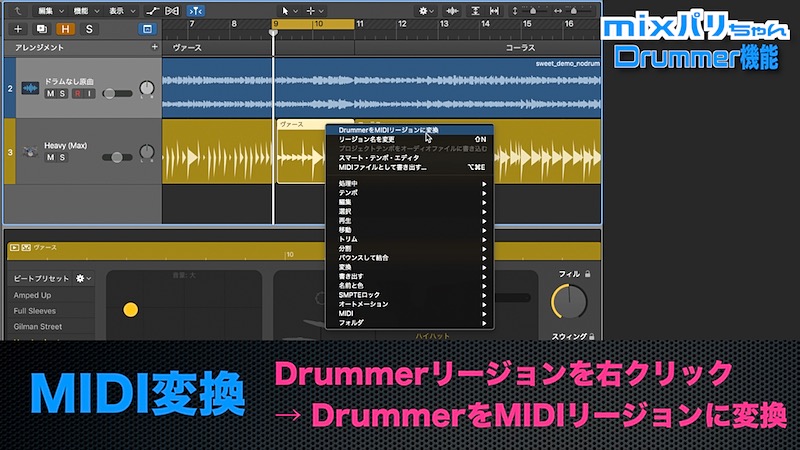Solo the Heavy (Max) drummer track
The width and height of the screenshot is (800, 450).
pos(62,157)
